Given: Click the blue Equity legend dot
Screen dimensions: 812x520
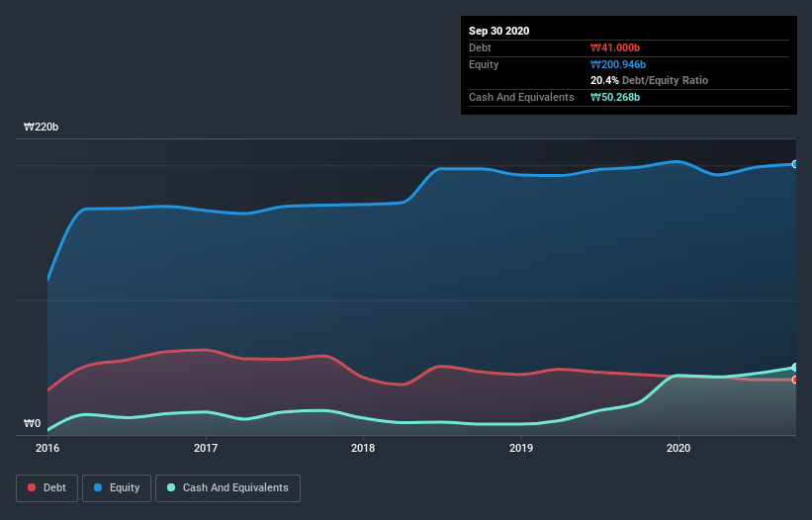Looking at the screenshot, I should click(x=98, y=487).
